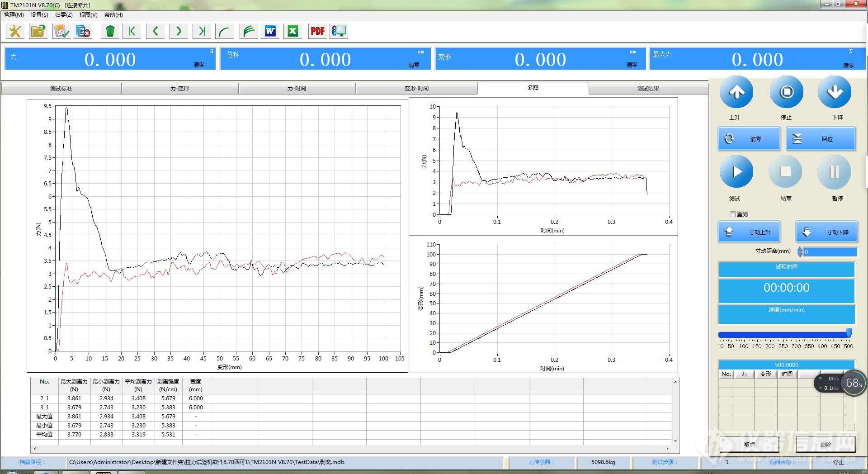Jump to last record arrow icon

click(202, 31)
